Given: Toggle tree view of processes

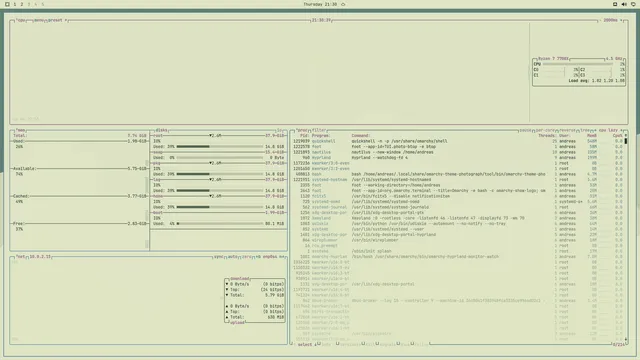Looking at the screenshot, I should click(585, 130).
